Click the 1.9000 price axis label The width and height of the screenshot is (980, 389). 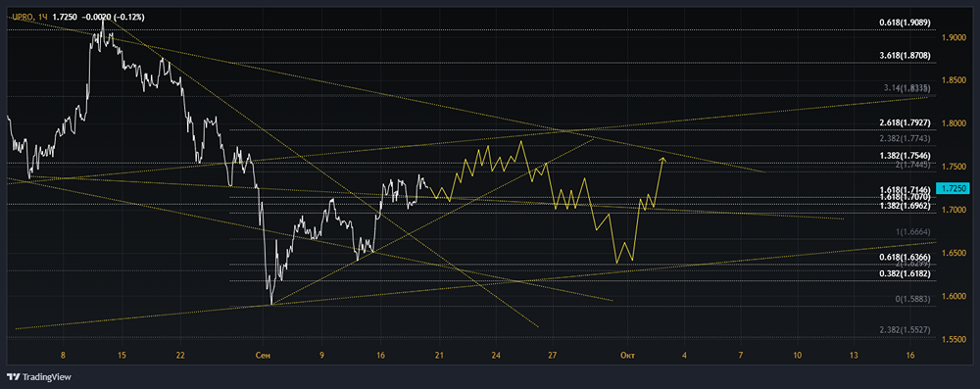(x=953, y=37)
